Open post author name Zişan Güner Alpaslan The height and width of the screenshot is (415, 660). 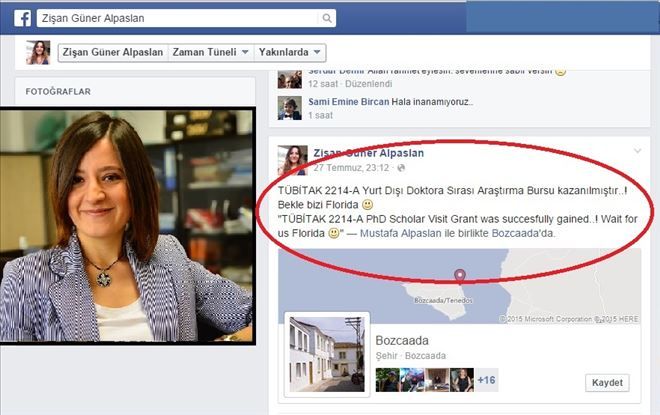click(x=369, y=153)
